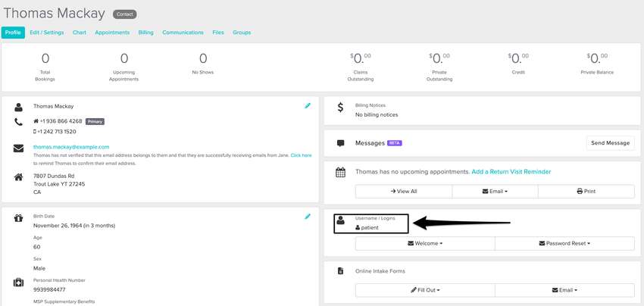Image resolution: width=644 pixels, height=306 pixels.
Task: Click the calendar icon in the appointments panel
Action: [340, 173]
